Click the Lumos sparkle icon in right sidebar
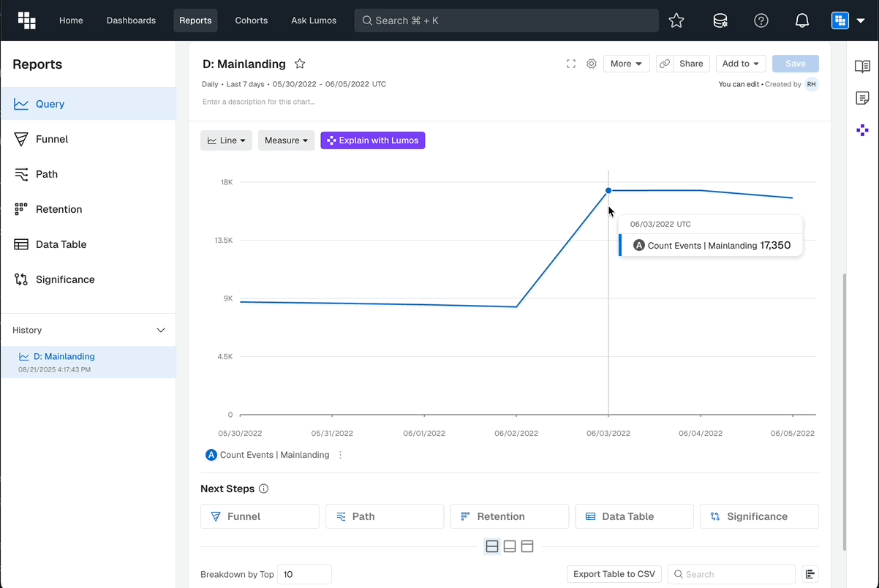The image size is (879, 588). pyautogui.click(x=862, y=130)
